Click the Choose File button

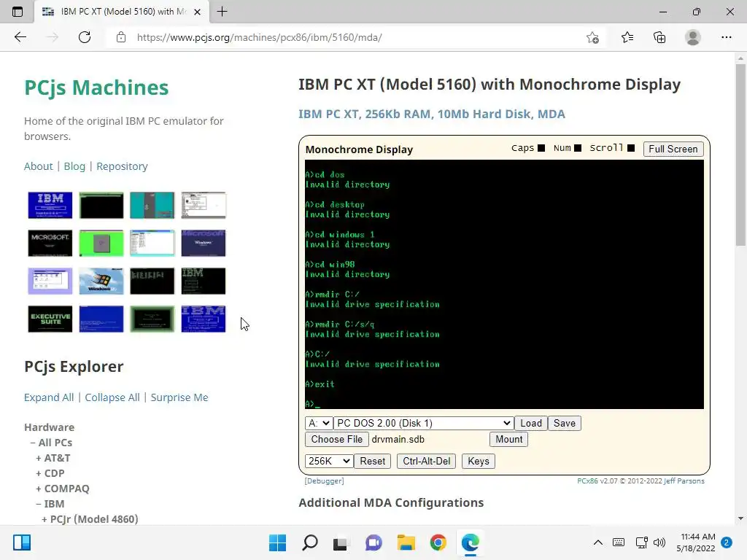[x=337, y=439]
